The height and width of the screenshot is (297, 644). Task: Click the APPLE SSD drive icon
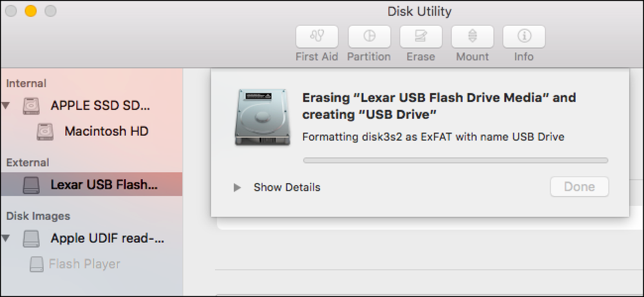coord(31,106)
